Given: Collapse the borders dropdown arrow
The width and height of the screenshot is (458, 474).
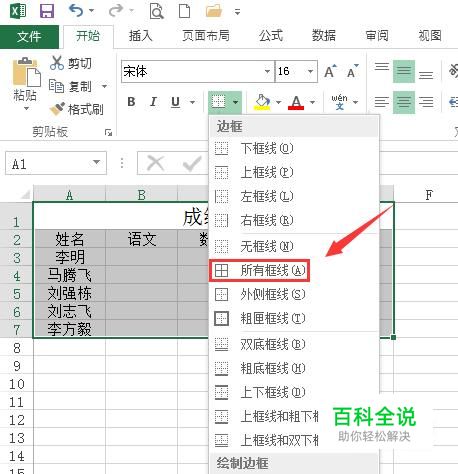Looking at the screenshot, I should (235, 102).
